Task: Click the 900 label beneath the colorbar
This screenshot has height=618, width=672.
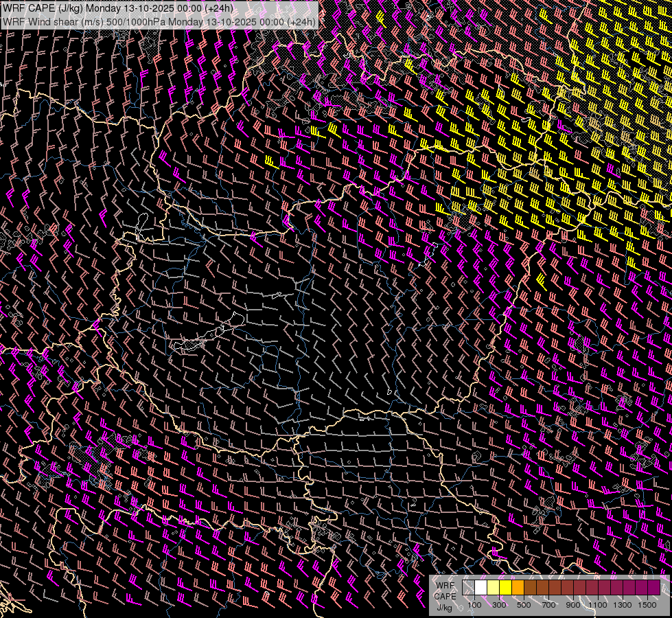Action: click(573, 605)
